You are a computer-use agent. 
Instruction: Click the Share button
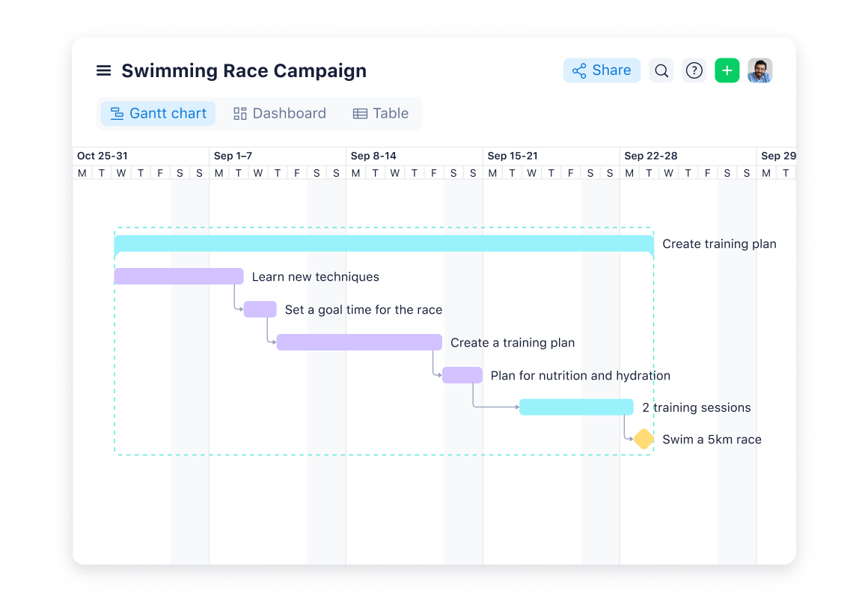(x=602, y=70)
